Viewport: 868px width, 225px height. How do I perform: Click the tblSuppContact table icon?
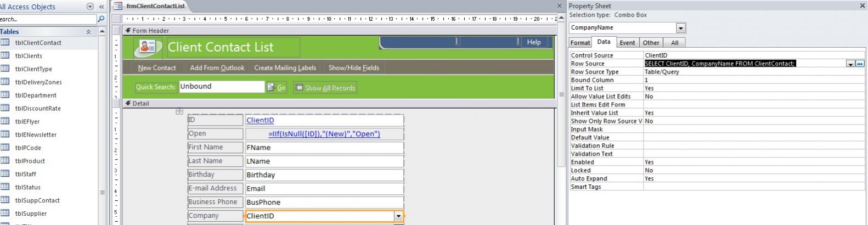click(x=5, y=200)
